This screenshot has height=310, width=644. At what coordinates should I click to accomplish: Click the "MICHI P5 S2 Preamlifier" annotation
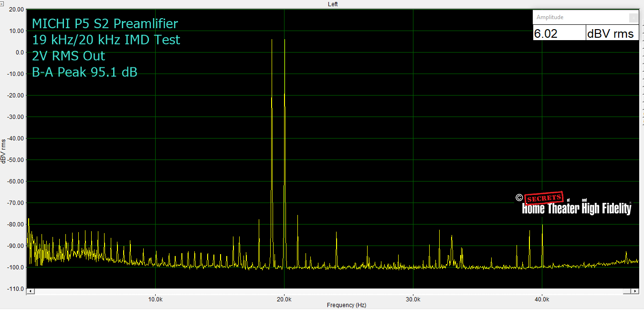point(105,23)
